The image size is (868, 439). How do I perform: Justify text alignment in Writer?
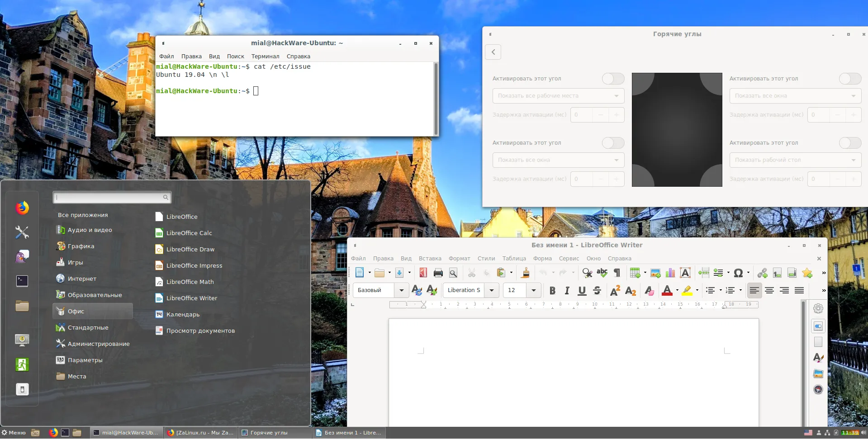(x=799, y=291)
